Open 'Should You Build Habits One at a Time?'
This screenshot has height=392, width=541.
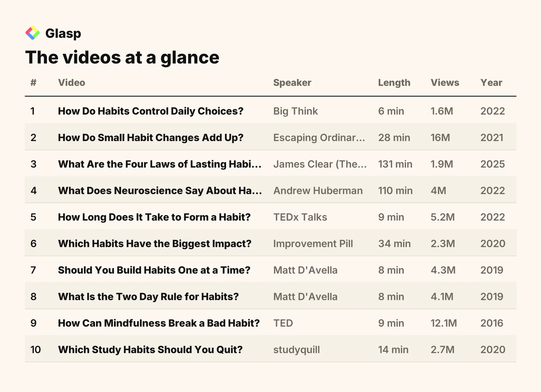[x=154, y=270]
